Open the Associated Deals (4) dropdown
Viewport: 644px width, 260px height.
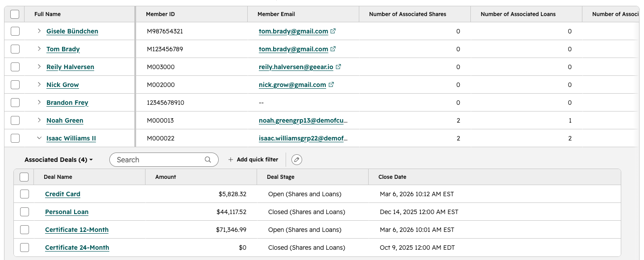[58, 160]
